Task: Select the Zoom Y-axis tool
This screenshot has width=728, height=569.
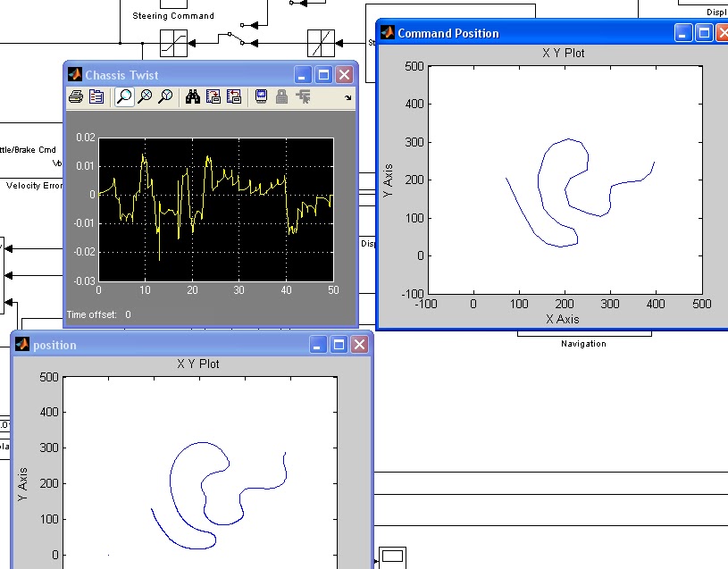Action: (x=166, y=96)
